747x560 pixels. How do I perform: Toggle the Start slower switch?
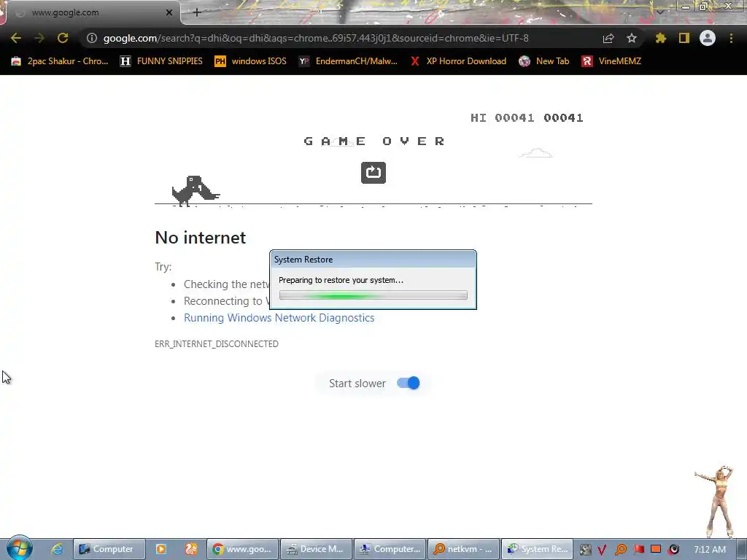point(409,383)
